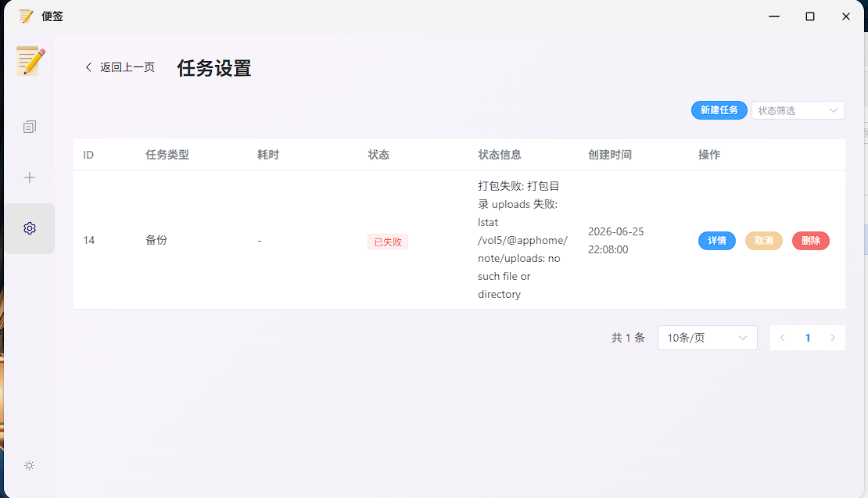This screenshot has width=868, height=498.
Task: Go to previous page arrow
Action: [782, 338]
